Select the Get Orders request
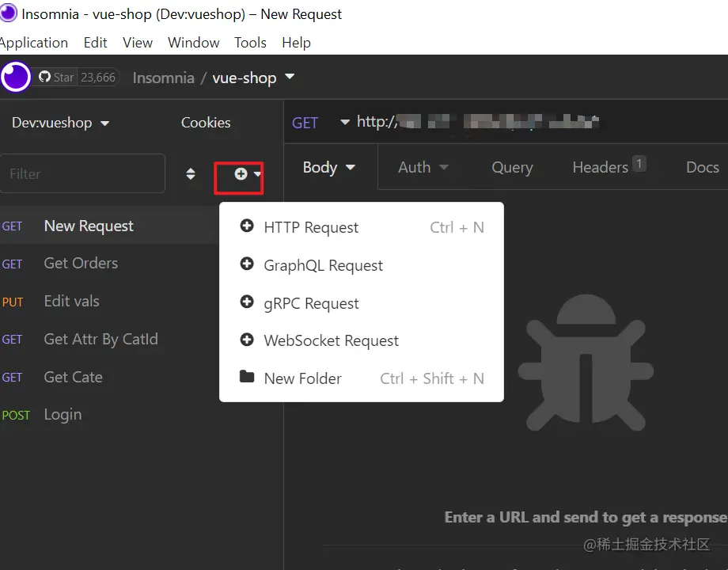The height and width of the screenshot is (570, 728). (109, 264)
